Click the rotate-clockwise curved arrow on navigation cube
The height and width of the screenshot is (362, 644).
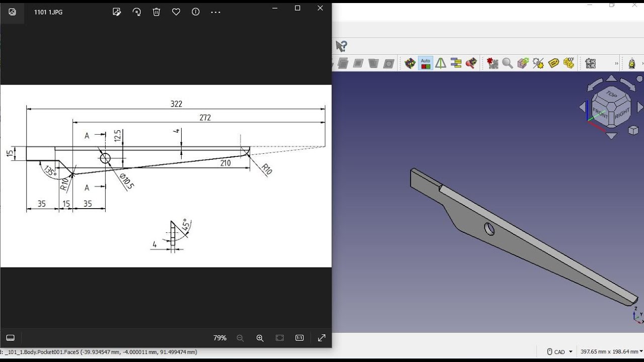(628, 84)
